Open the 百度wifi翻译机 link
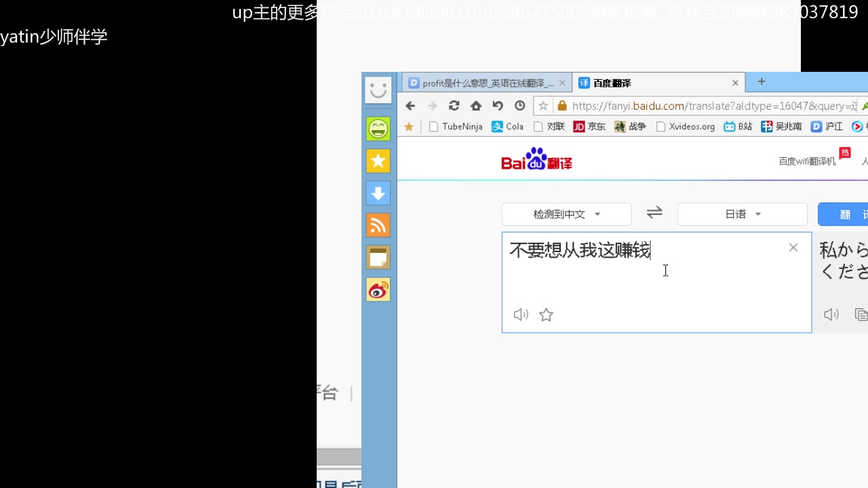 pyautogui.click(x=807, y=161)
